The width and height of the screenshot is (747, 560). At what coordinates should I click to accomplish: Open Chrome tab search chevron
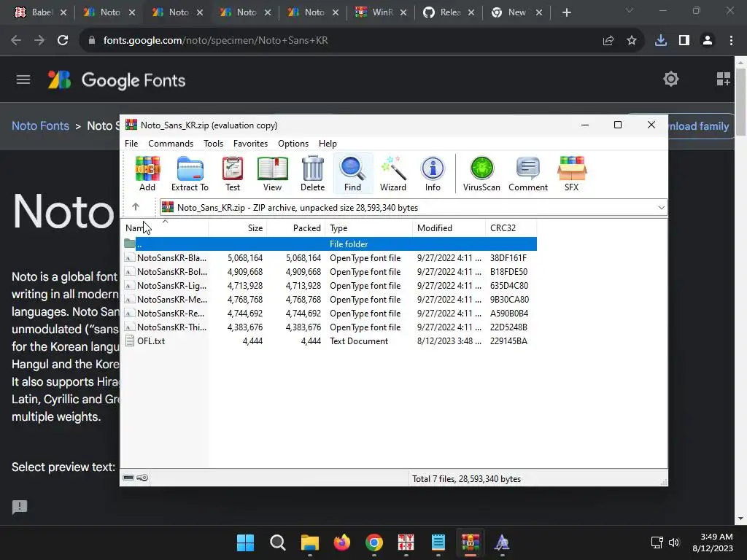point(630,10)
